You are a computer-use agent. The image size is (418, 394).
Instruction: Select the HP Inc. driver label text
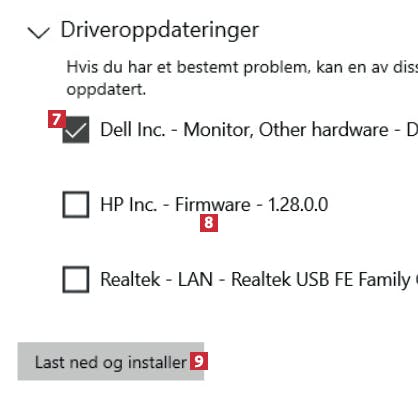click(x=214, y=204)
